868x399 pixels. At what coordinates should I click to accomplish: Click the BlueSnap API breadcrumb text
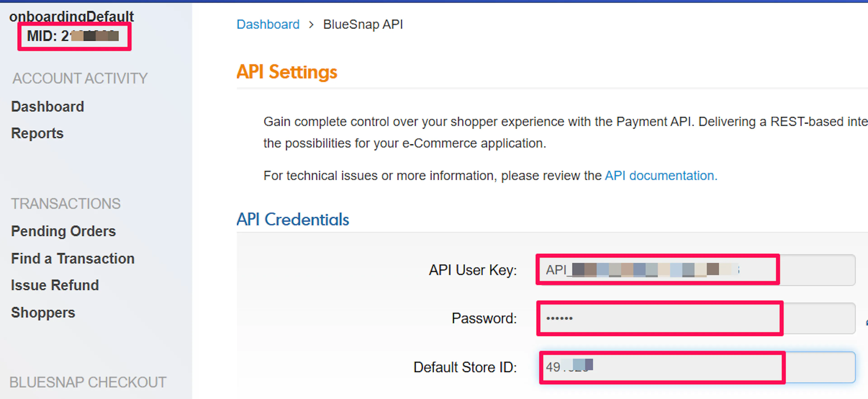click(363, 24)
